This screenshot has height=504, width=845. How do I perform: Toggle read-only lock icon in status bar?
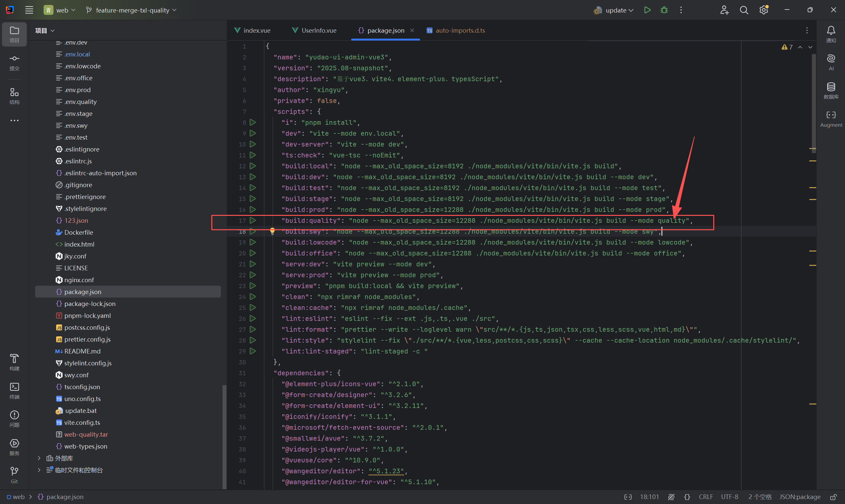(833, 497)
